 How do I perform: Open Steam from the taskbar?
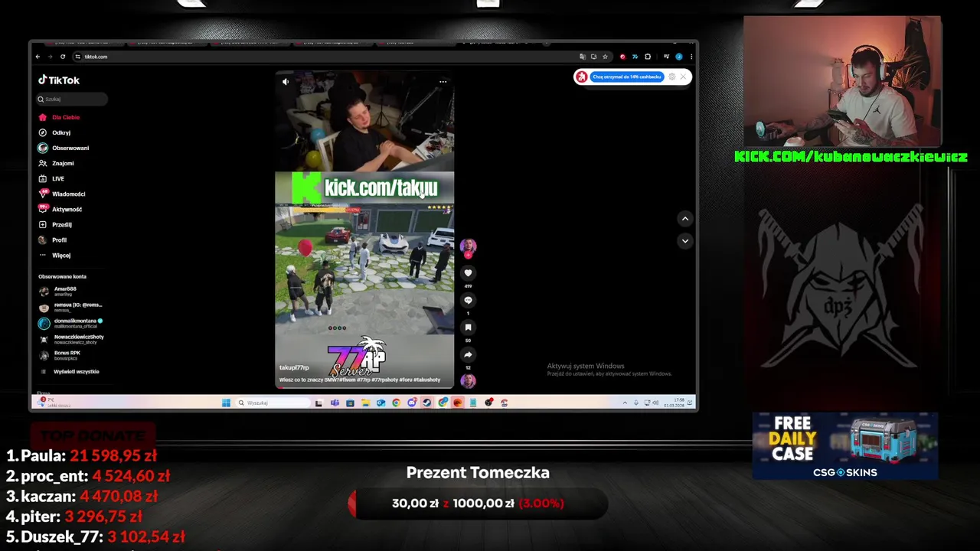point(427,403)
